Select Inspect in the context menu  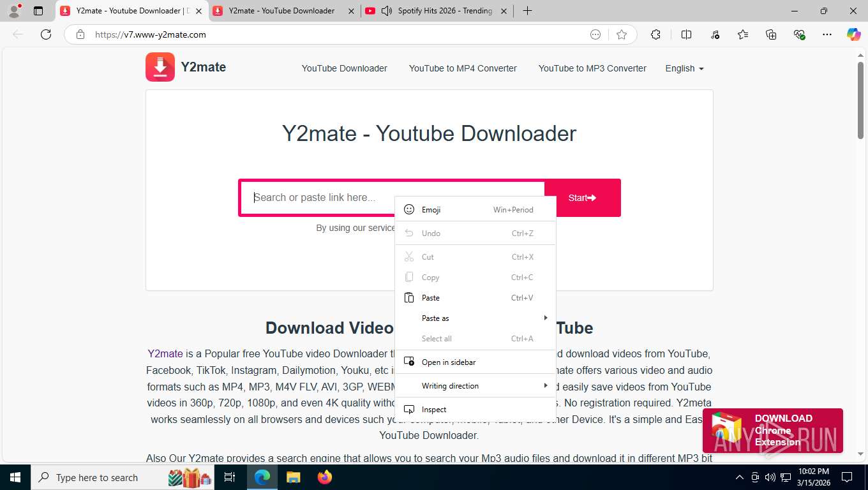tap(475, 409)
